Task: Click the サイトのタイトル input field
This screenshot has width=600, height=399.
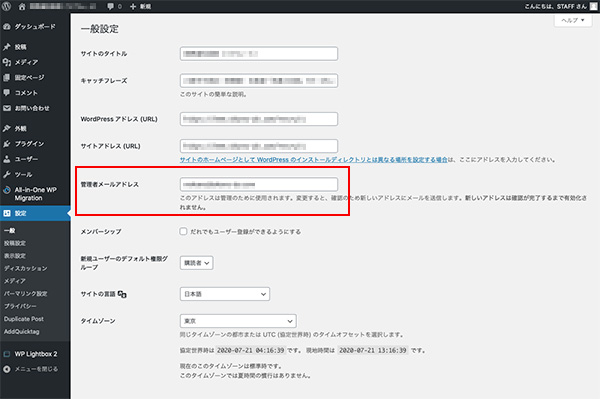Action: (x=259, y=54)
